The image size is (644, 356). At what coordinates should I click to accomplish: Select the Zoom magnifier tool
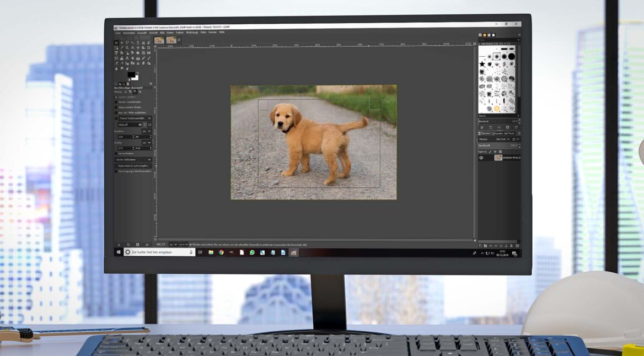coord(127,47)
